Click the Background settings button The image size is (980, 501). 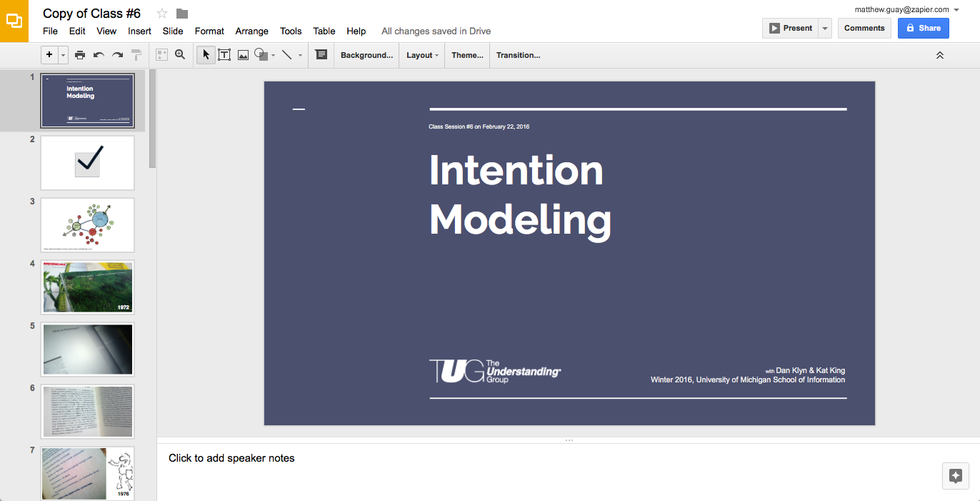(x=366, y=54)
